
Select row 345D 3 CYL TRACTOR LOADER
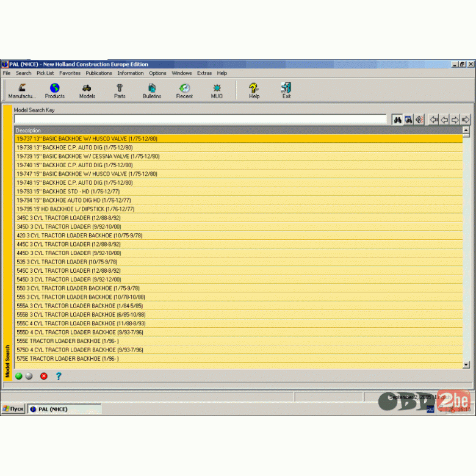point(238,227)
